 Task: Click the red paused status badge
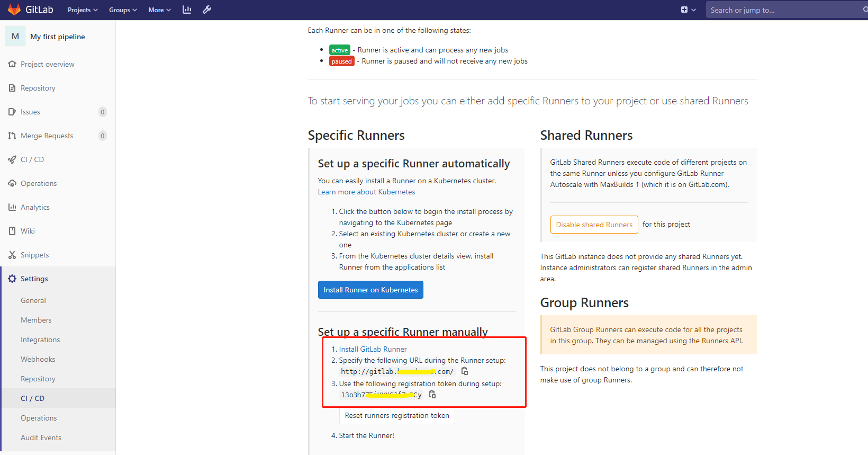[x=341, y=61]
